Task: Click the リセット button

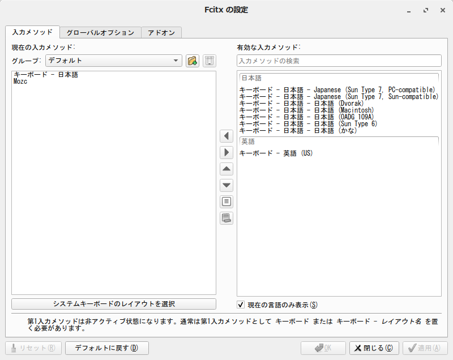Action: pyautogui.click(x=33, y=348)
